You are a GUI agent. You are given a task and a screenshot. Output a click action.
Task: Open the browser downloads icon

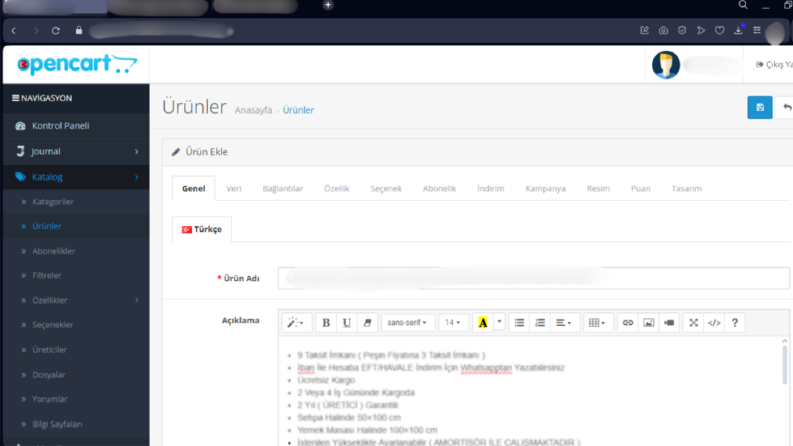pos(738,30)
